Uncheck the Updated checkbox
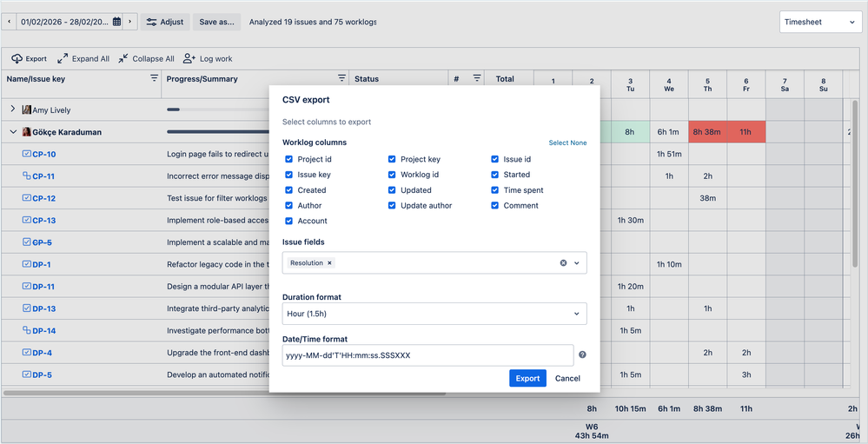This screenshot has width=868, height=444. pyautogui.click(x=392, y=190)
